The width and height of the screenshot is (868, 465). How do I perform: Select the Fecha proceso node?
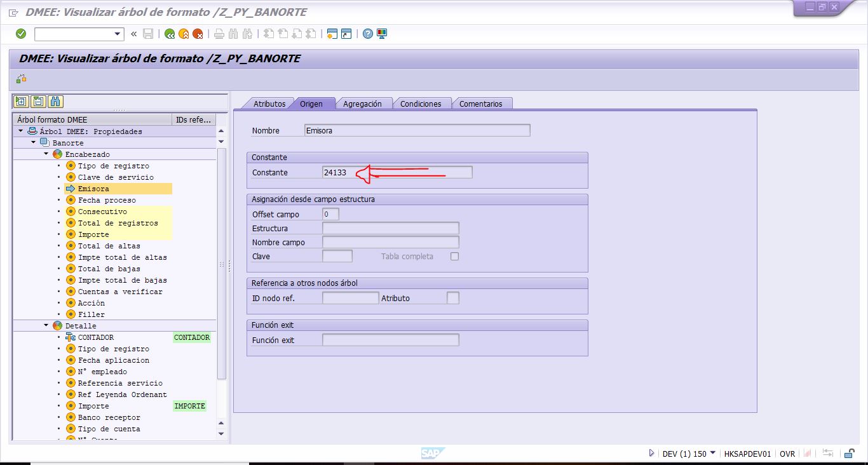click(107, 200)
